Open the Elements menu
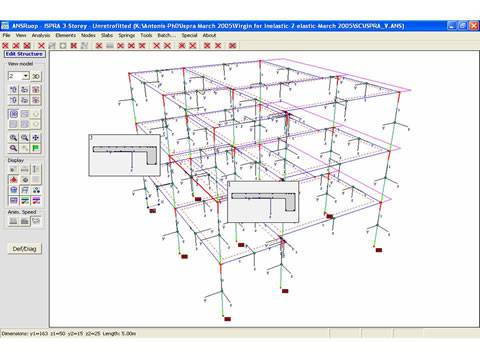The image size is (480, 360). [66, 35]
